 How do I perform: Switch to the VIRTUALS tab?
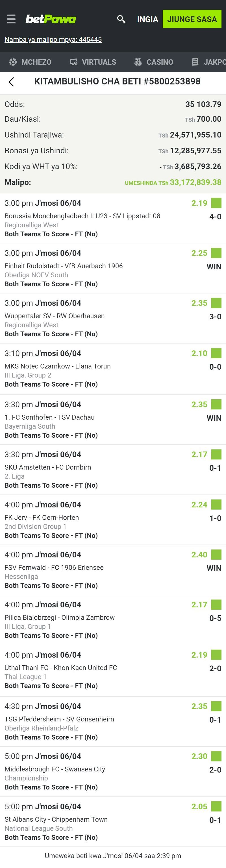click(99, 62)
